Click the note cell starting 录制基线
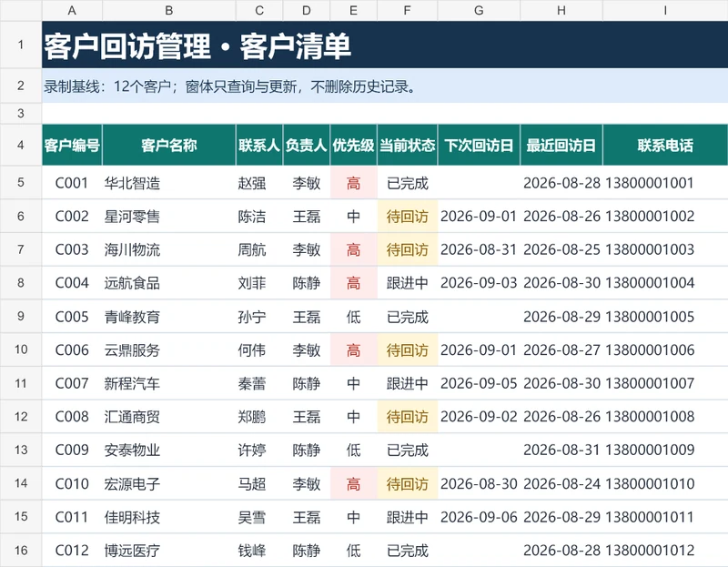Viewport: 728px width, 567px height. pos(385,86)
